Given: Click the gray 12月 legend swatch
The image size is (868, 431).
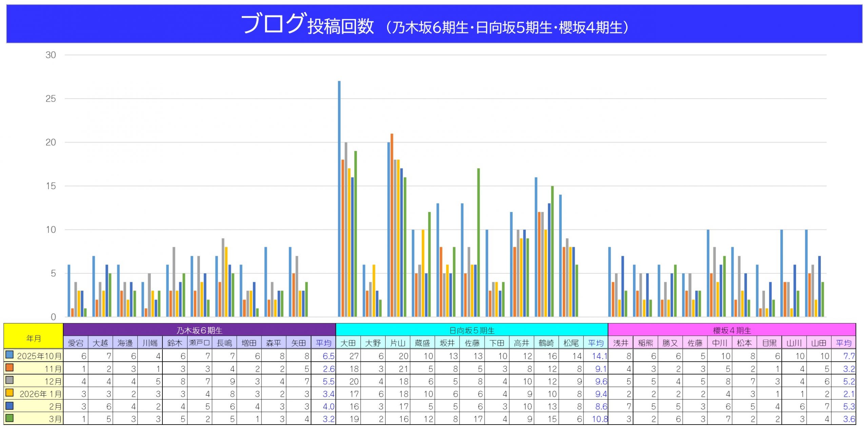Looking at the screenshot, I should [9, 380].
